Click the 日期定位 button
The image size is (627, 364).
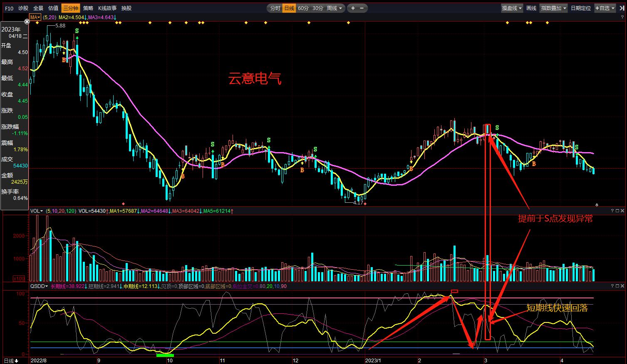581,8
